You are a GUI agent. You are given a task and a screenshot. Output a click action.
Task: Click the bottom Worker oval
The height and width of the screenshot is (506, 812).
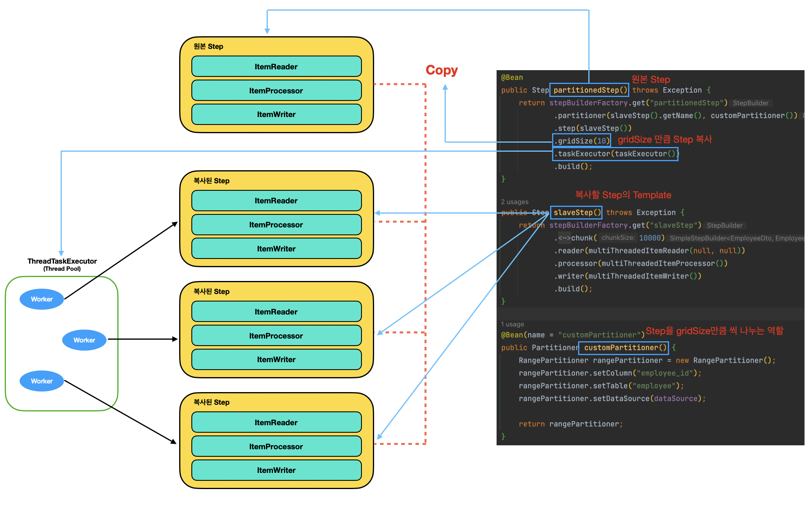42,381
